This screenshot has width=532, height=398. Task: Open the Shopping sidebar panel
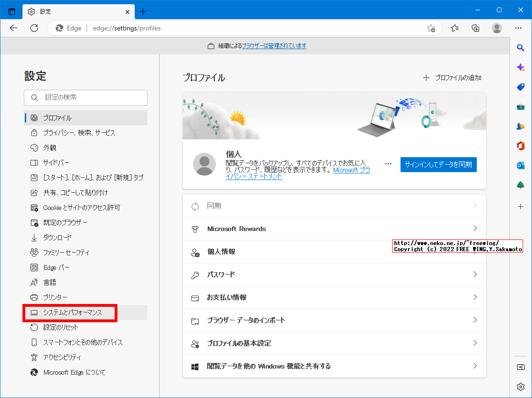(x=520, y=87)
